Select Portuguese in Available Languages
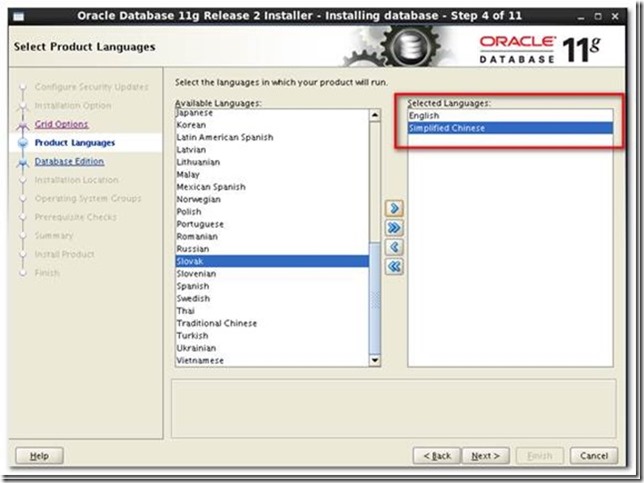This screenshot has height=483, width=644. (x=272, y=224)
